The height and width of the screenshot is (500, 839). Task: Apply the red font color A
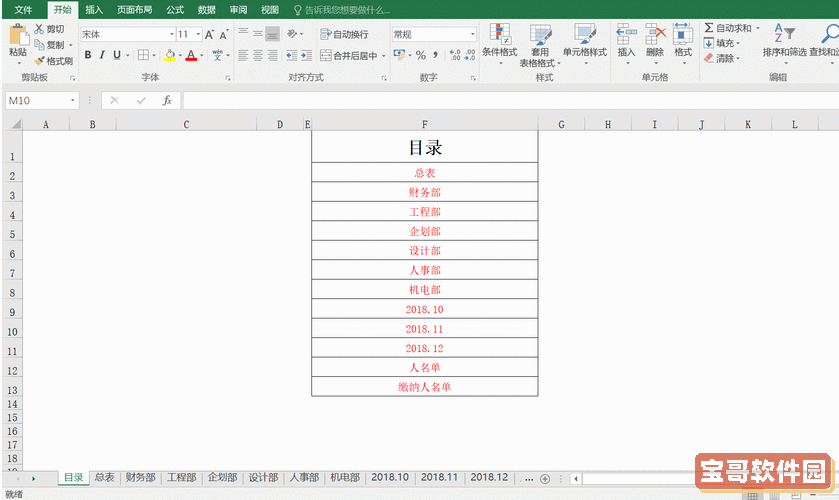[x=190, y=55]
